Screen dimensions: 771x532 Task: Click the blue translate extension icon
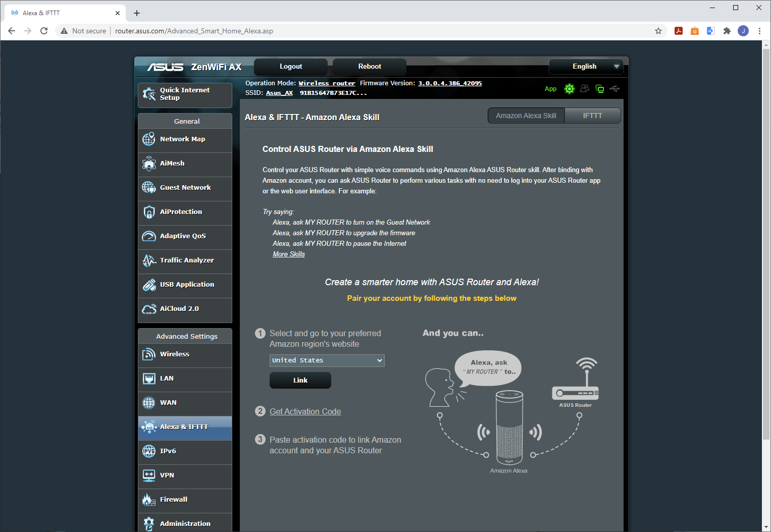[711, 31]
